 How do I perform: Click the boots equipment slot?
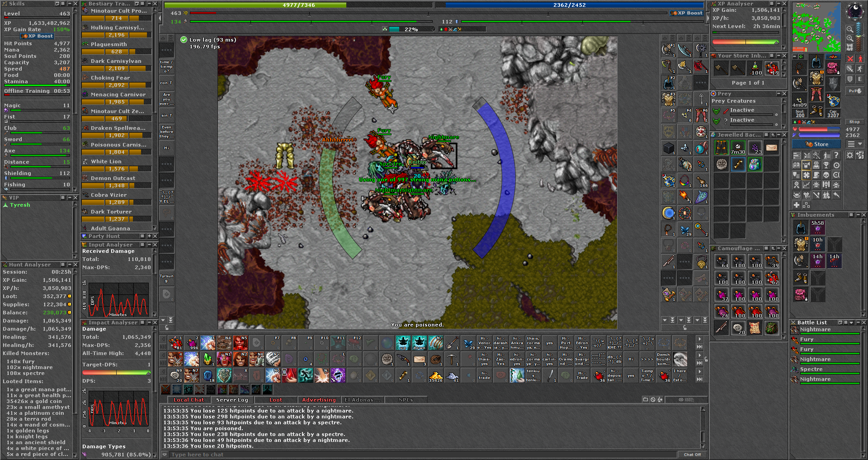816,111
